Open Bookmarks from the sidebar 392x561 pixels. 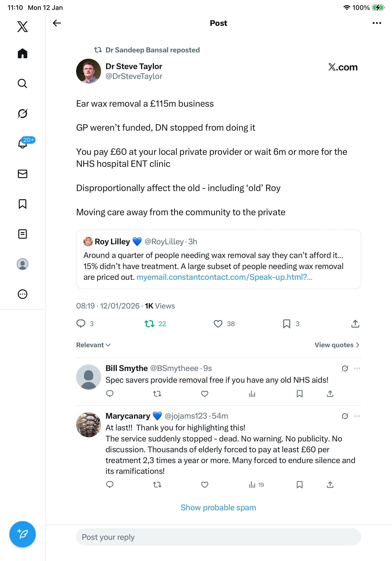point(23,204)
